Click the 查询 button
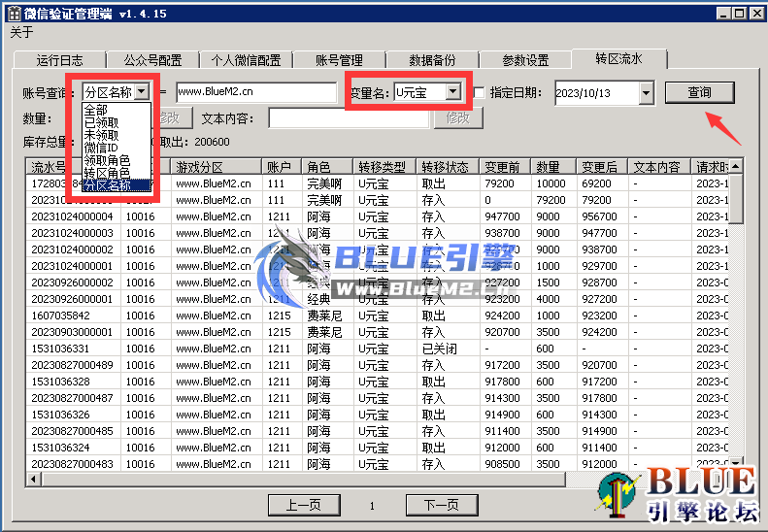The width and height of the screenshot is (768, 532). tap(699, 92)
